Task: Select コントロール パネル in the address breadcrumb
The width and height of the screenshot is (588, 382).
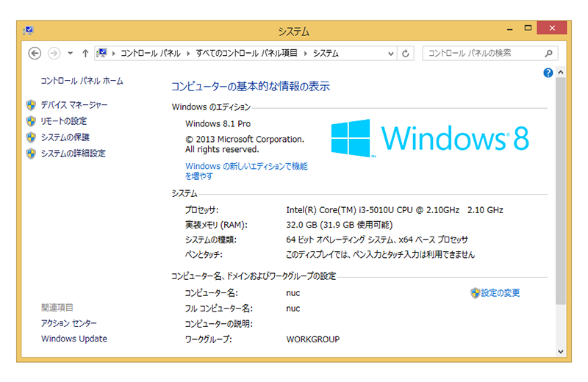Action: 151,53
